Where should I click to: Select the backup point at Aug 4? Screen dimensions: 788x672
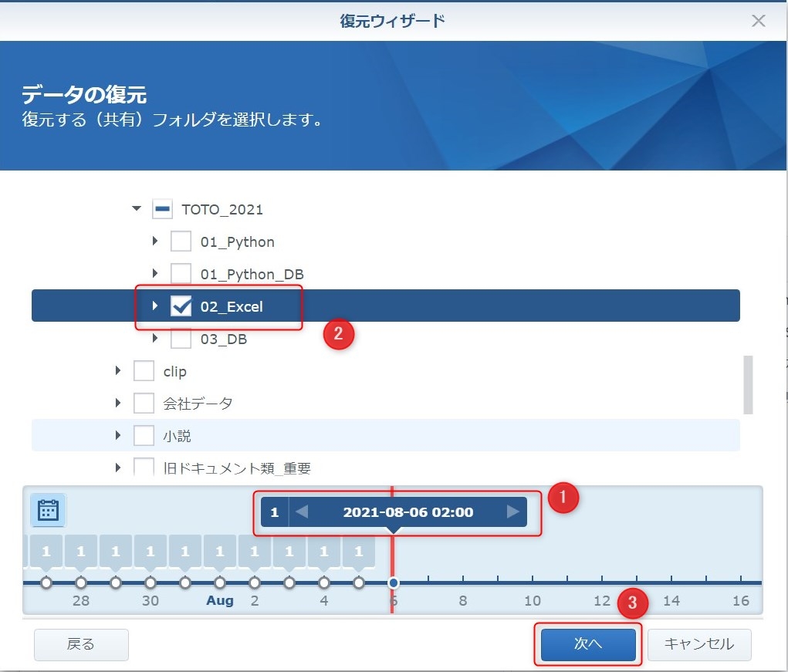pyautogui.click(x=324, y=583)
